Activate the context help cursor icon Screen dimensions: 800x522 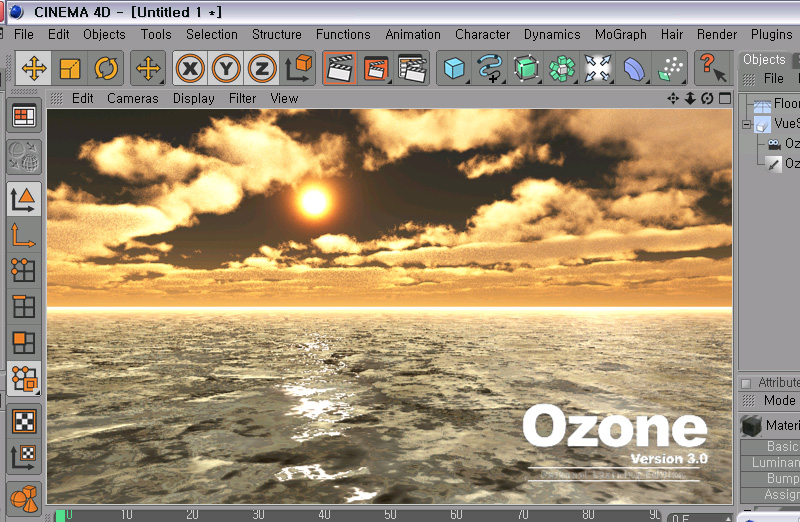pos(713,68)
